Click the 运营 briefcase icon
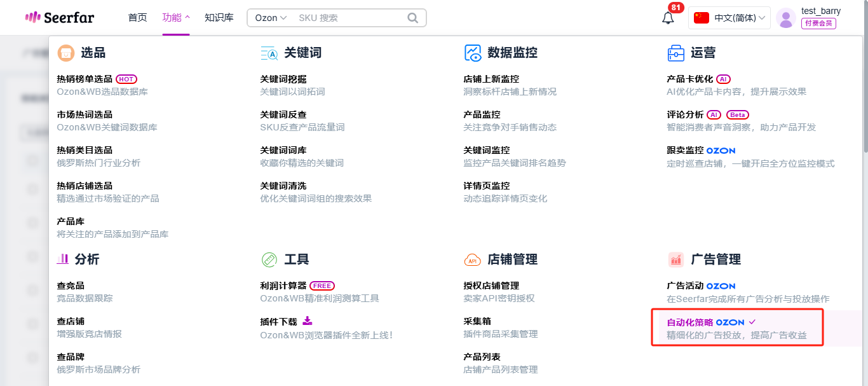This screenshot has width=868, height=386. 675,53
